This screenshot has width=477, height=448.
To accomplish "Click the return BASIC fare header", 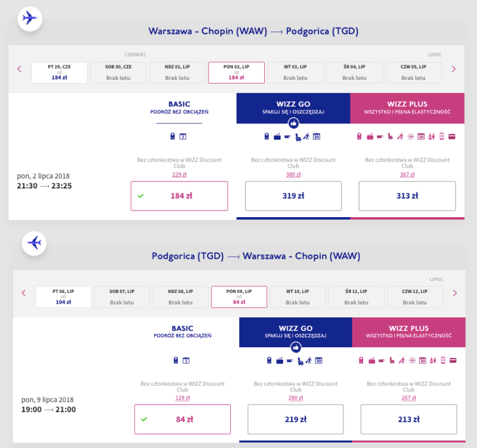I will 182,332.
